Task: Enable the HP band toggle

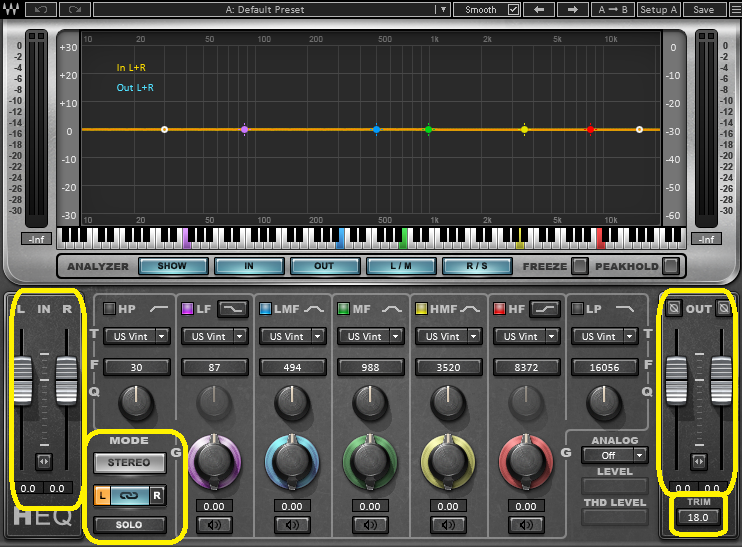Action: tap(109, 308)
